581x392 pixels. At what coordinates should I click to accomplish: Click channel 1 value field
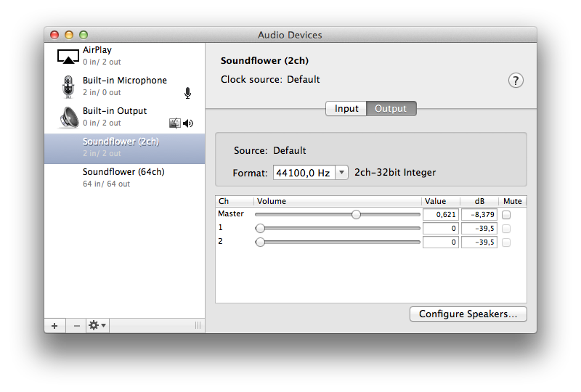tap(441, 228)
